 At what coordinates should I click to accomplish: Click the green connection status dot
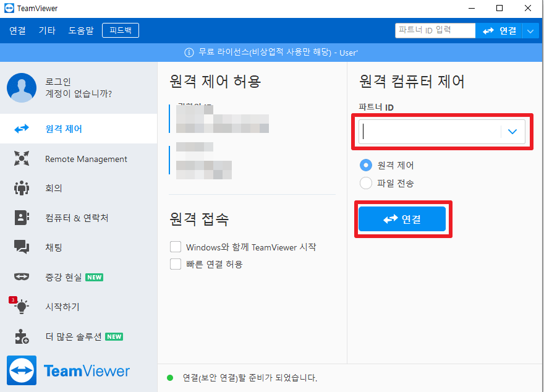tap(170, 378)
